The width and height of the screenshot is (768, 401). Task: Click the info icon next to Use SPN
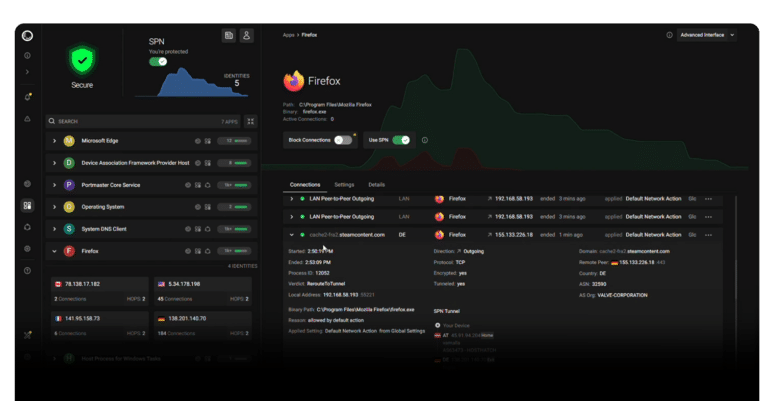tap(425, 140)
